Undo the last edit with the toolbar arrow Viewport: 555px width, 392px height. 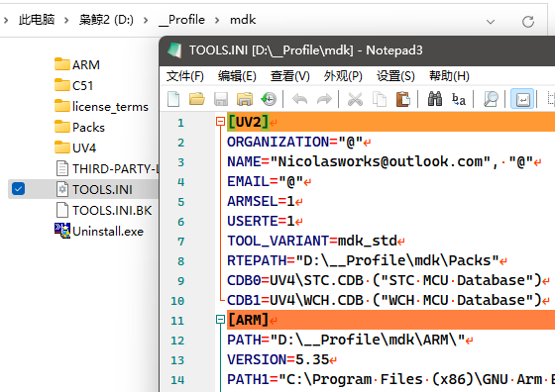click(299, 99)
